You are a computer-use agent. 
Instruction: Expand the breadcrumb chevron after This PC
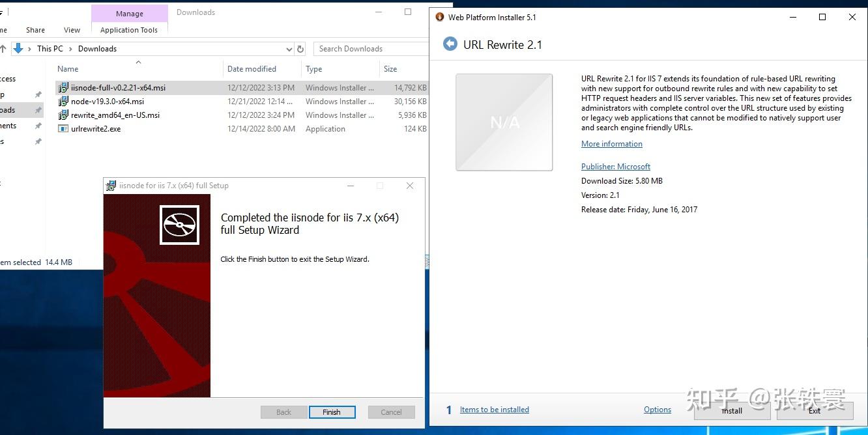tap(70, 48)
